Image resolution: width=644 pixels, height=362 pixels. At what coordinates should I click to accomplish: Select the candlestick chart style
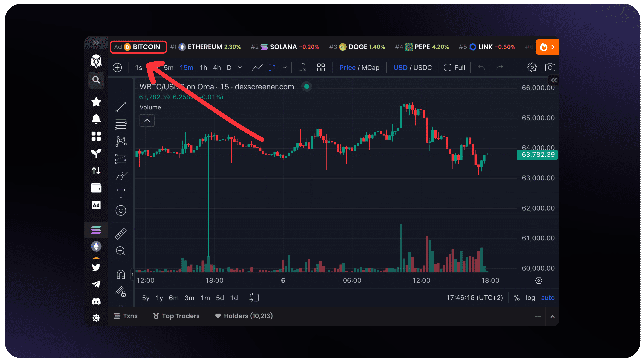click(272, 67)
